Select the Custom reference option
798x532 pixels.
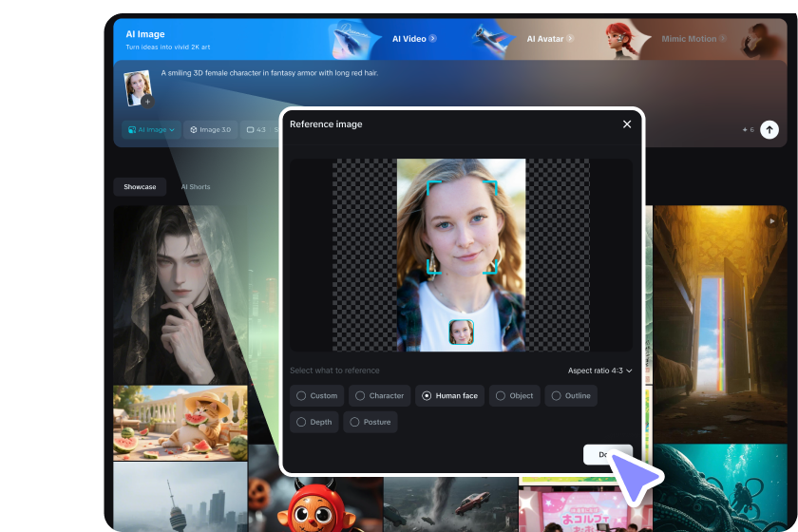tap(317, 395)
